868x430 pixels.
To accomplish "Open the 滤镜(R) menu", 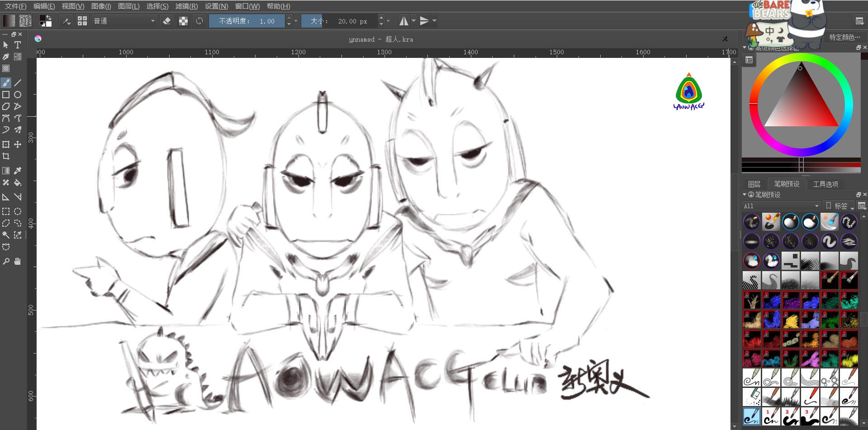I will tap(186, 6).
